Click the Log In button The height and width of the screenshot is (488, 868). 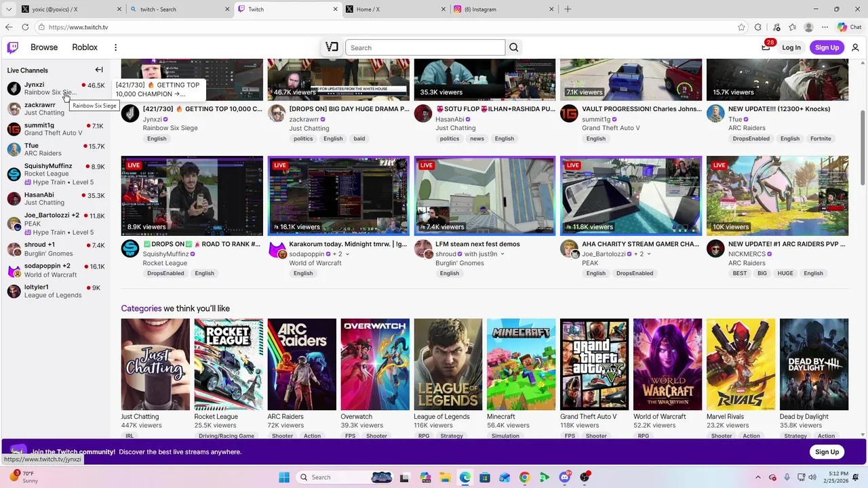[791, 47]
